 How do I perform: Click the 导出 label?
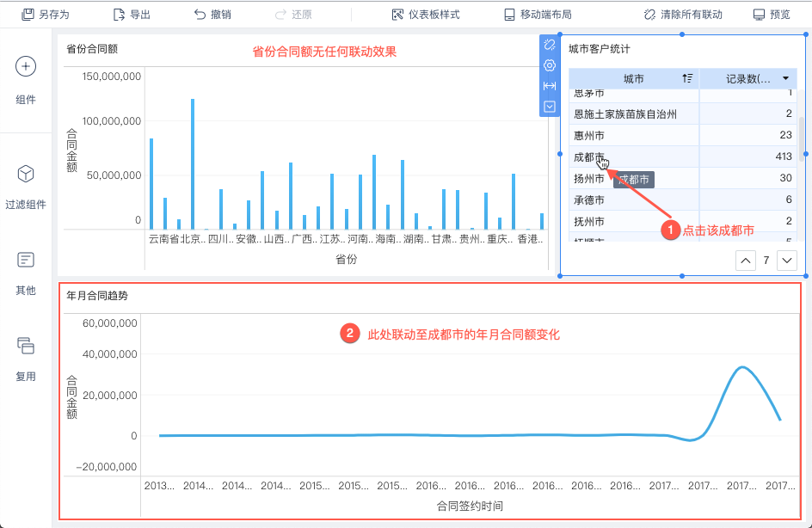(140, 15)
